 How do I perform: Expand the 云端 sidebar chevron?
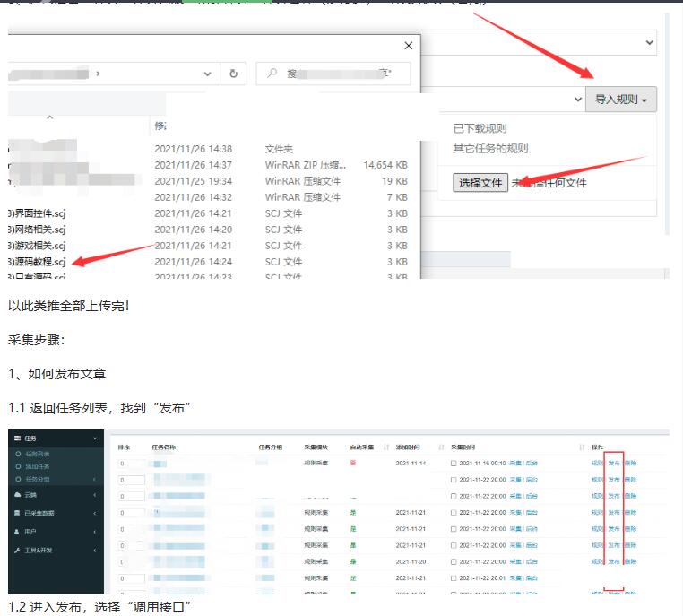point(94,494)
